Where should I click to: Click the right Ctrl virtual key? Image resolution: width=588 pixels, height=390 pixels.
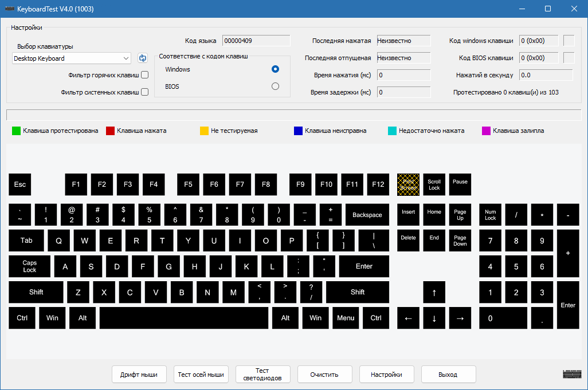coord(376,318)
